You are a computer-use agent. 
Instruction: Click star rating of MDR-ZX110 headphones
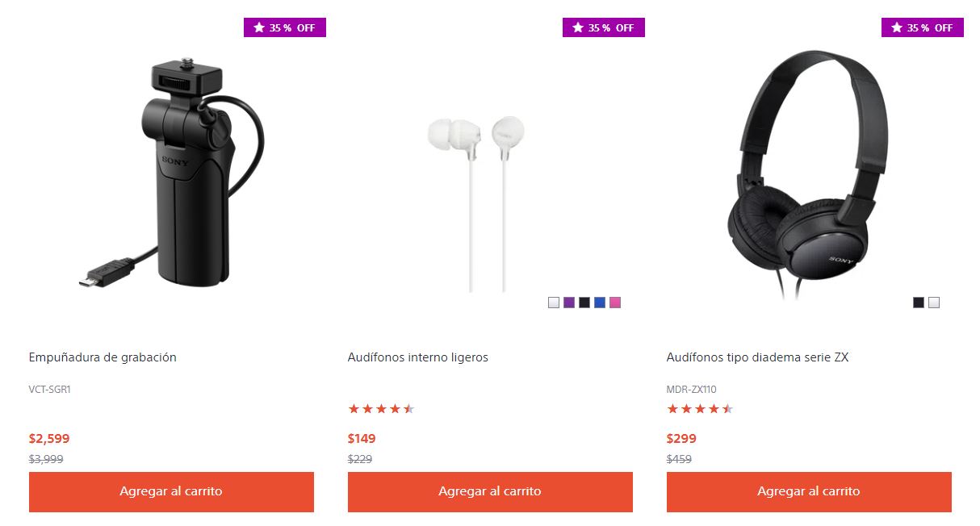pos(700,409)
